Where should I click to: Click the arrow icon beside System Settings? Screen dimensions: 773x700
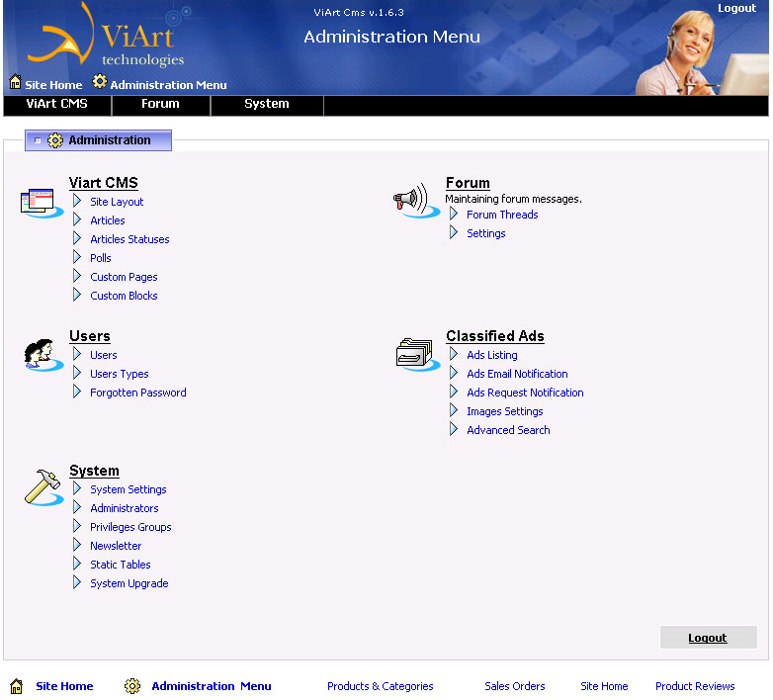[77, 488]
